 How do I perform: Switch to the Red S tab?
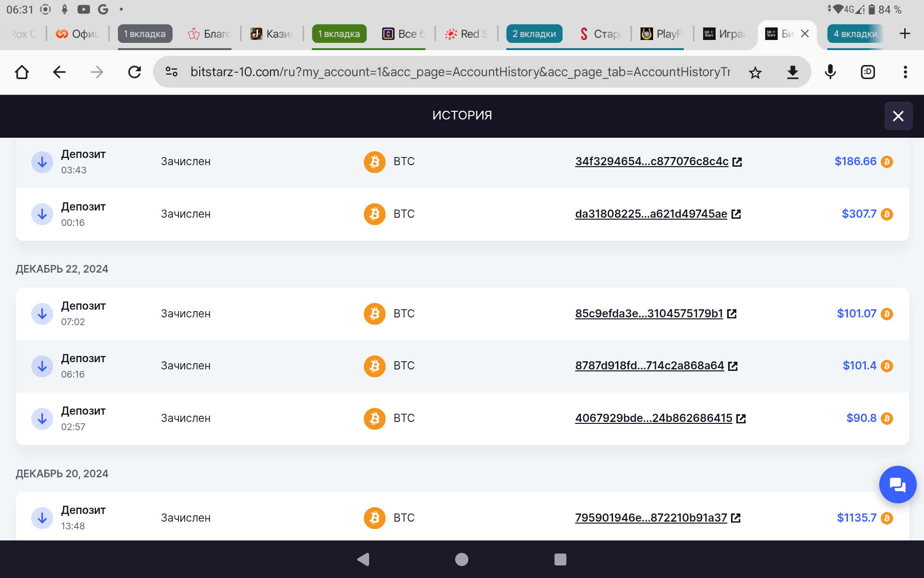tap(466, 34)
